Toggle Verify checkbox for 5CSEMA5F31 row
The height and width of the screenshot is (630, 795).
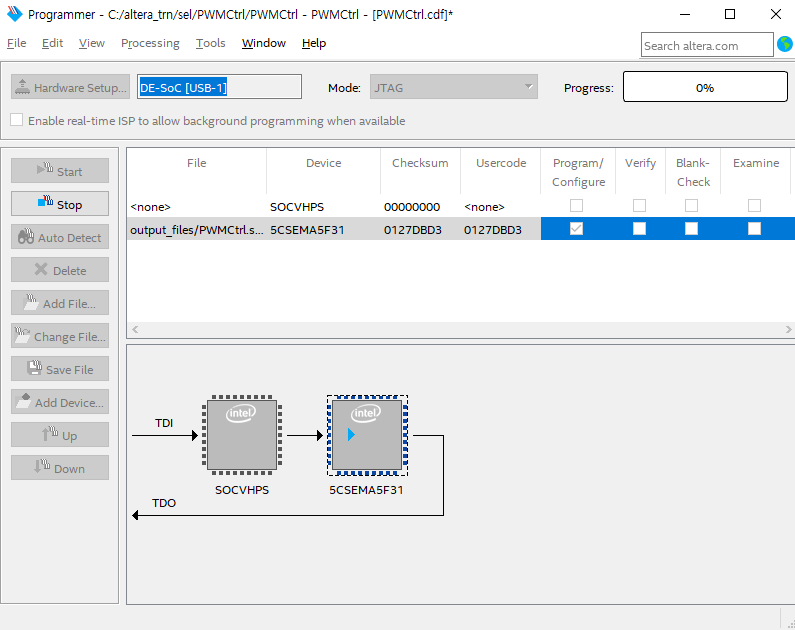point(639,229)
